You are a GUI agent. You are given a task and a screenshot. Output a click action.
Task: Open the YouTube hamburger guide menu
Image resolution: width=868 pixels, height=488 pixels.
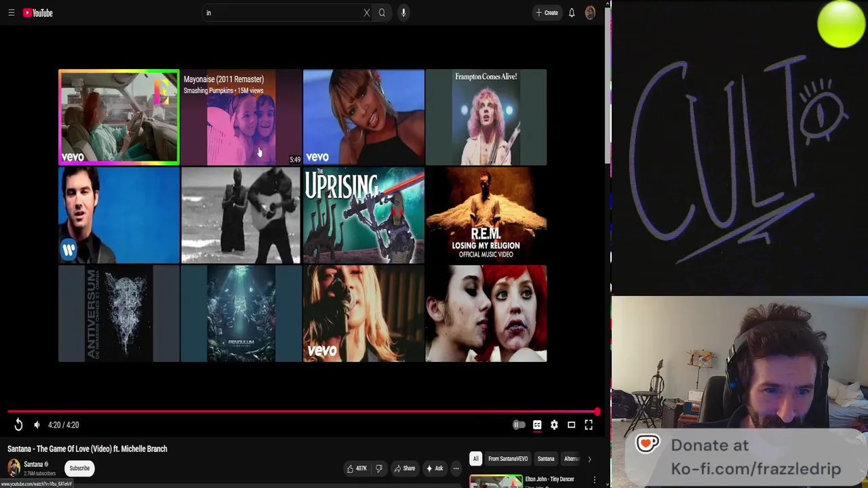(x=11, y=12)
